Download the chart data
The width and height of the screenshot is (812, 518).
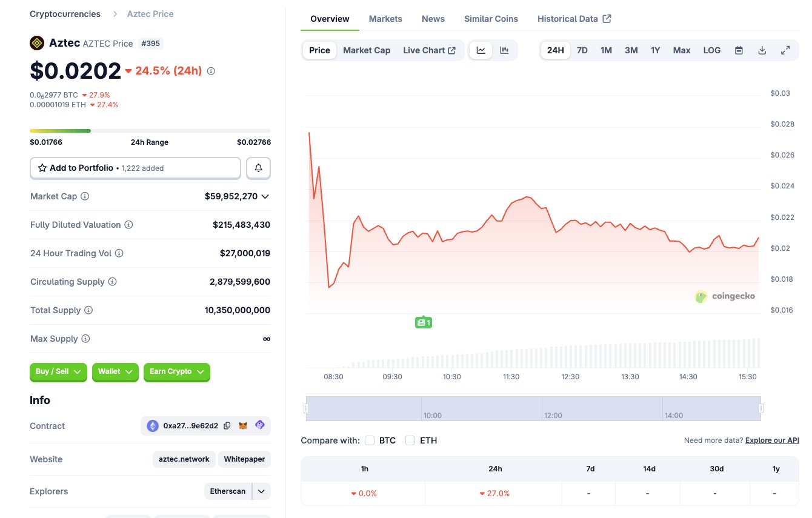tap(762, 50)
